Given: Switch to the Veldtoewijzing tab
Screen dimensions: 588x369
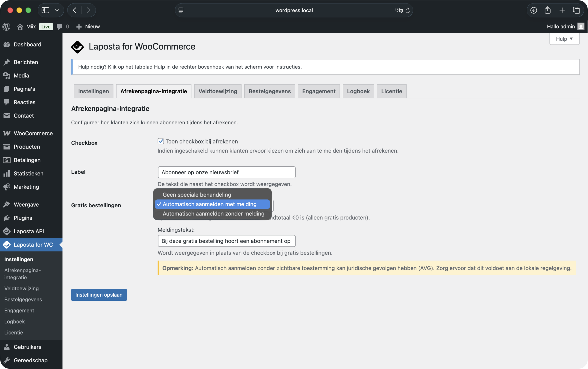Looking at the screenshot, I should (218, 91).
